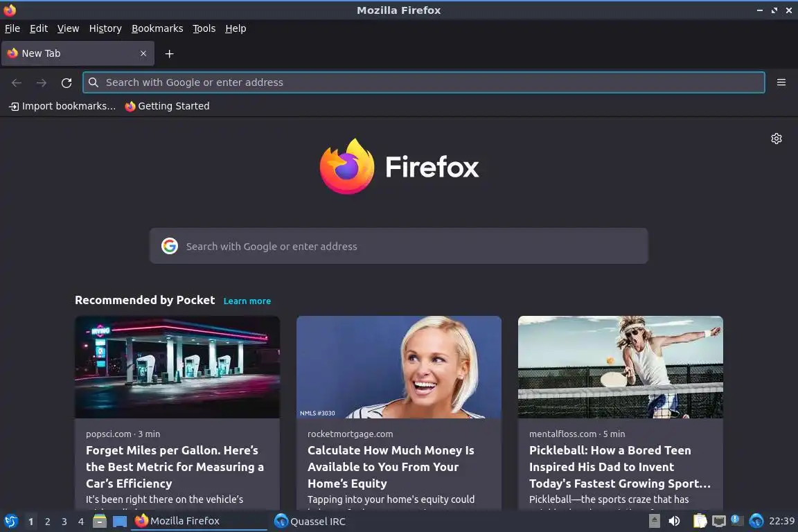The height and width of the screenshot is (532, 798).
Task: Minimize the Mozilla Firefox window
Action: pyautogui.click(x=759, y=10)
